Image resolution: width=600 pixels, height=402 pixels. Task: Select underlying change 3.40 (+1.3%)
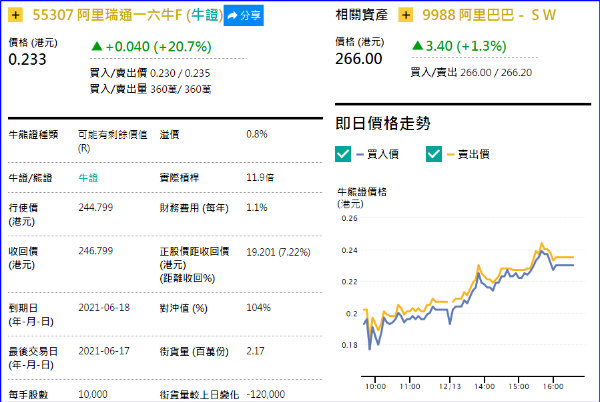coord(459,46)
